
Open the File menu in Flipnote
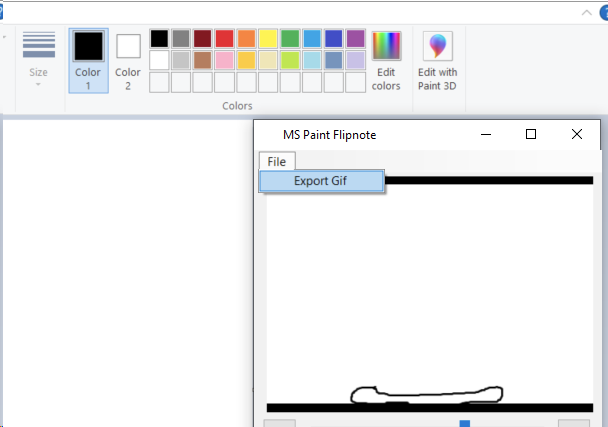tap(277, 161)
